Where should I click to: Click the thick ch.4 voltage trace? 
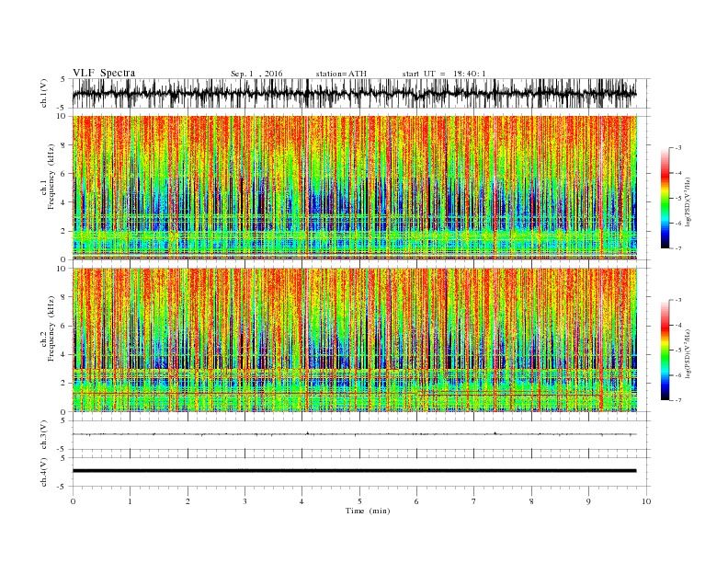click(x=355, y=471)
